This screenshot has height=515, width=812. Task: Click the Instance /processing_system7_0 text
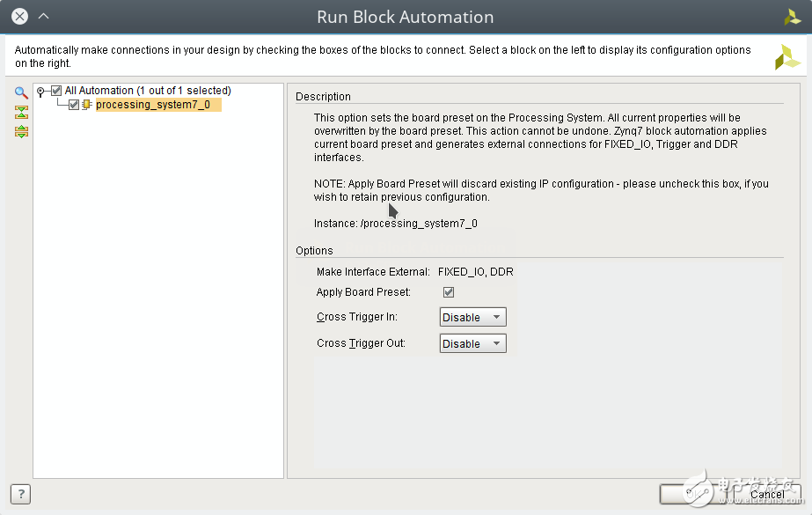coord(395,224)
